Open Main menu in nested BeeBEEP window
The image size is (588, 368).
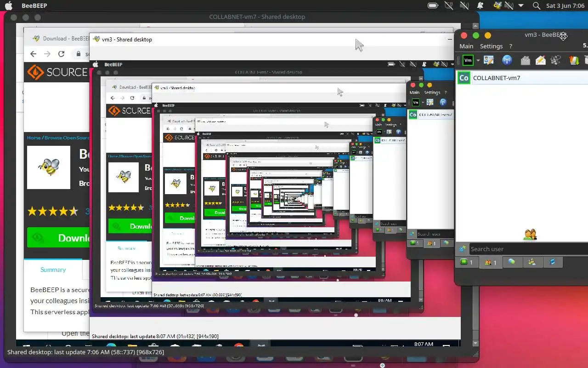[x=414, y=92]
